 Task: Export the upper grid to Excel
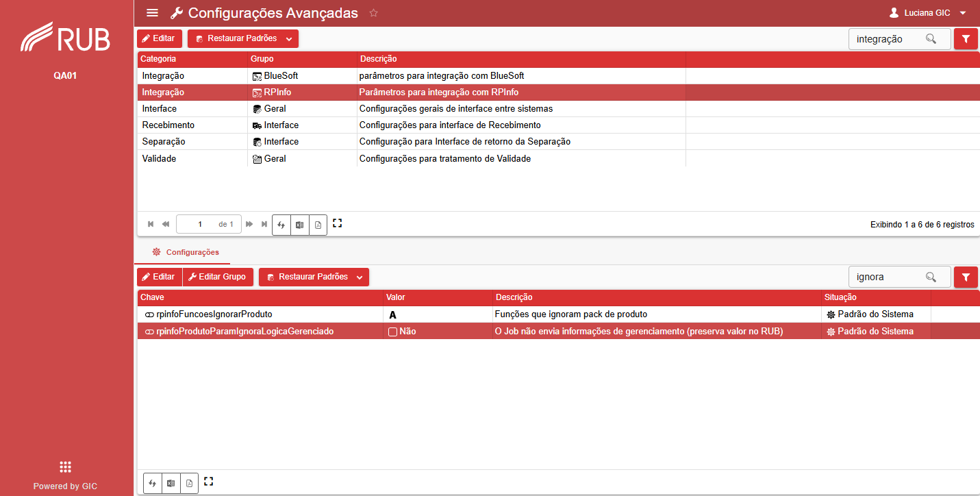point(299,225)
